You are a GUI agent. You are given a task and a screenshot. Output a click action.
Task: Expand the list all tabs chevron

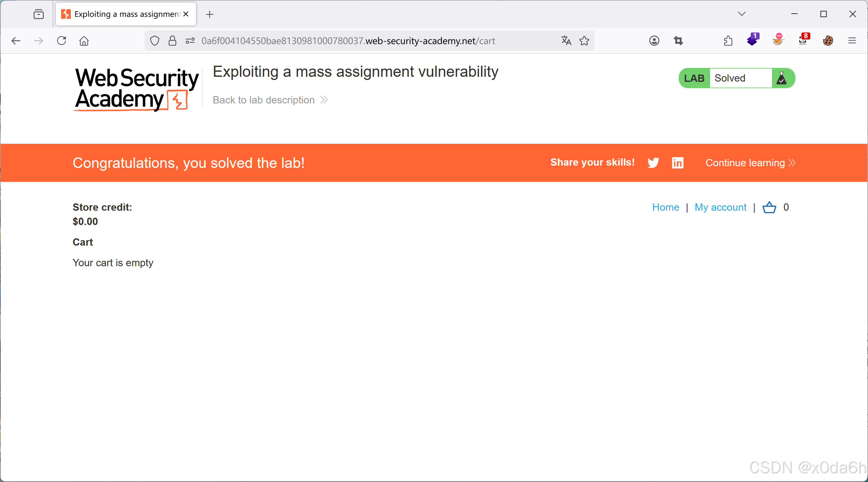pyautogui.click(x=741, y=14)
